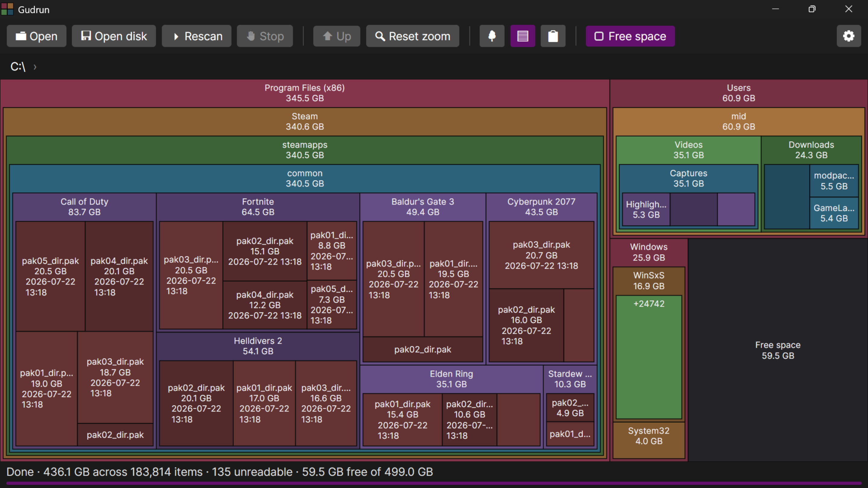The height and width of the screenshot is (488, 868).
Task: Select Helldivers 2 pak02_dir.pak 20.1 GB
Action: tap(196, 403)
